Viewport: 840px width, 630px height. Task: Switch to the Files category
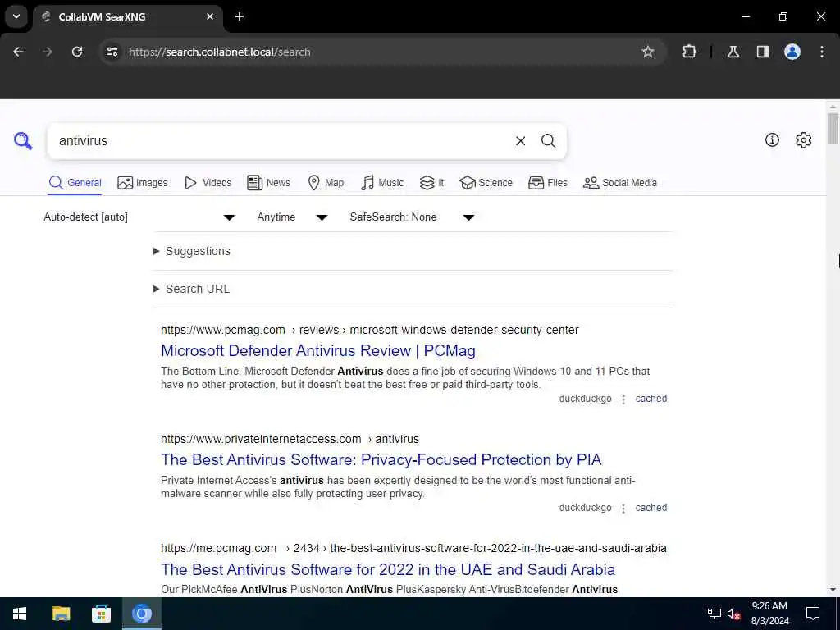click(x=547, y=183)
